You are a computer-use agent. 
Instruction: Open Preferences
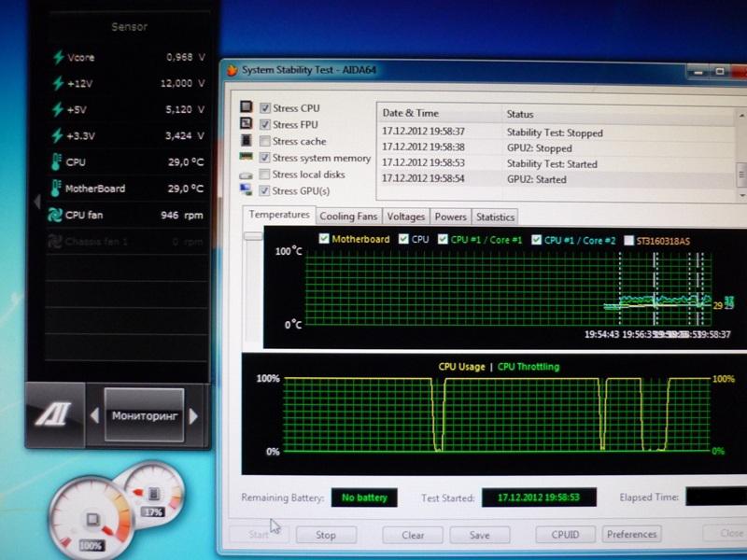tap(632, 534)
